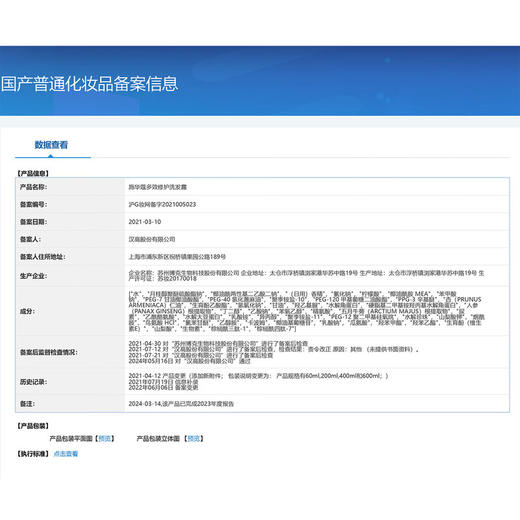Select the 2022年06月06日 history entry
520x520 pixels.
pyautogui.click(x=163, y=388)
